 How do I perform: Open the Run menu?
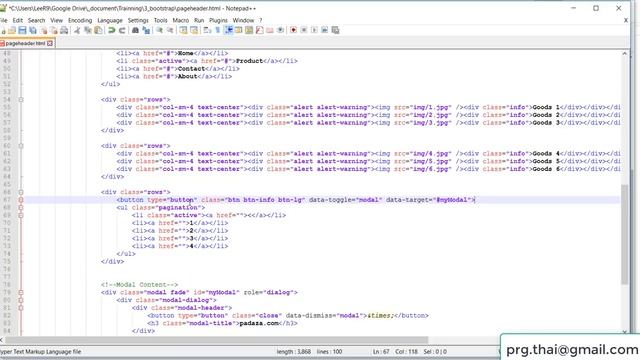(199, 20)
